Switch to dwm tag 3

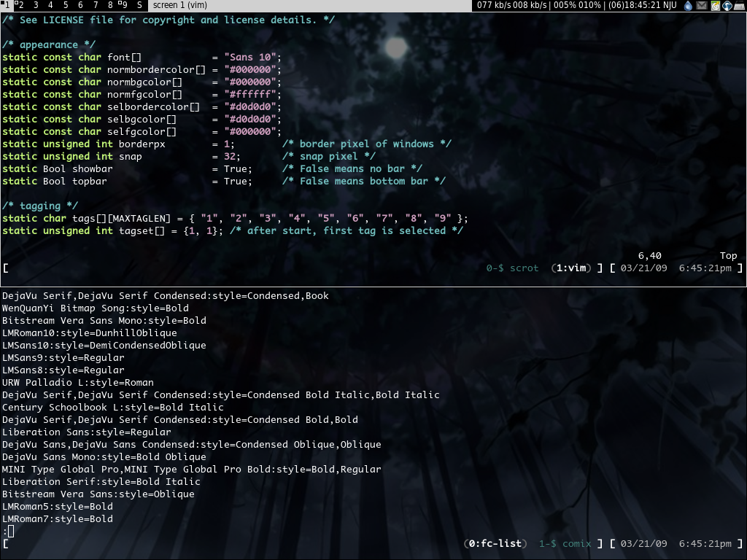pos(35,5)
